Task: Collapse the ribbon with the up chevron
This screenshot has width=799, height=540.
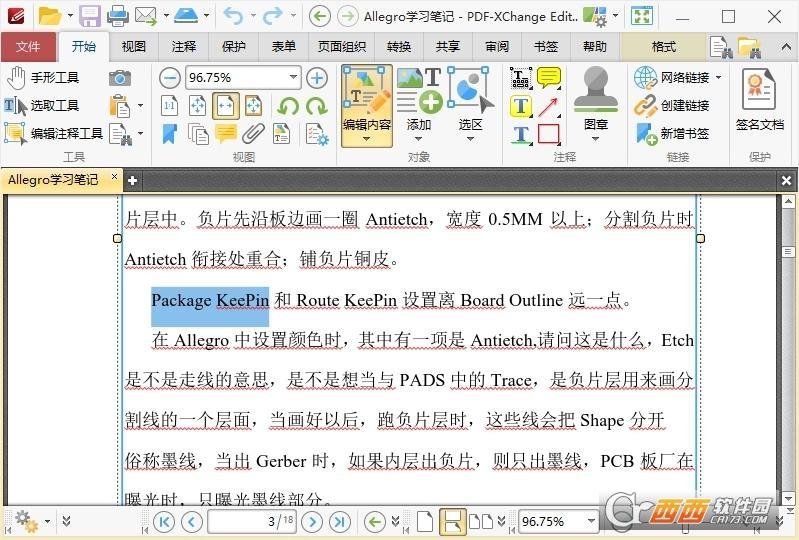Action: tap(786, 47)
